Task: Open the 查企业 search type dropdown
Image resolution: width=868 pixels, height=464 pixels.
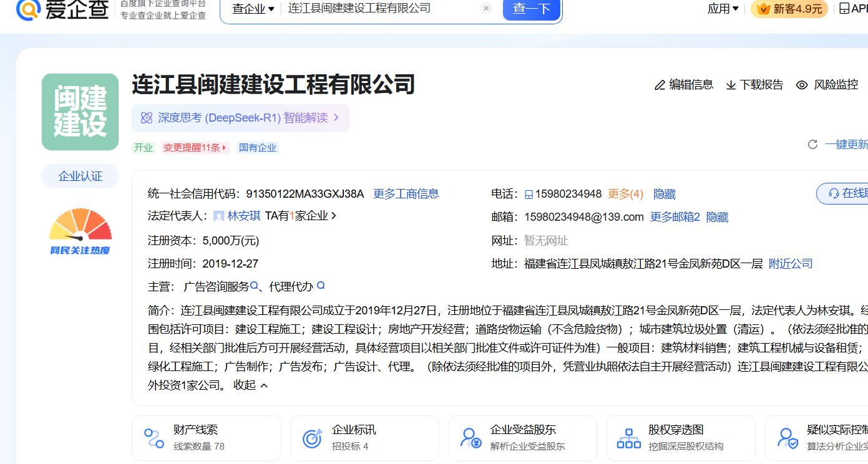Action: pos(253,9)
